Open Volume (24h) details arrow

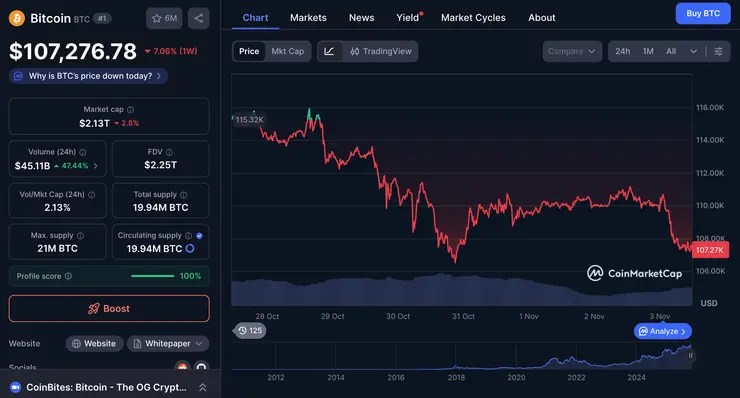click(x=96, y=166)
